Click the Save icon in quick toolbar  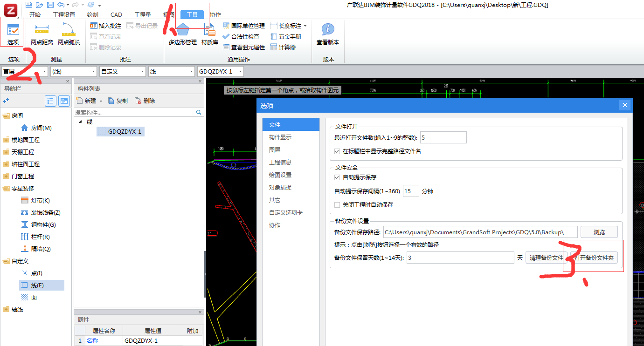coord(49,5)
